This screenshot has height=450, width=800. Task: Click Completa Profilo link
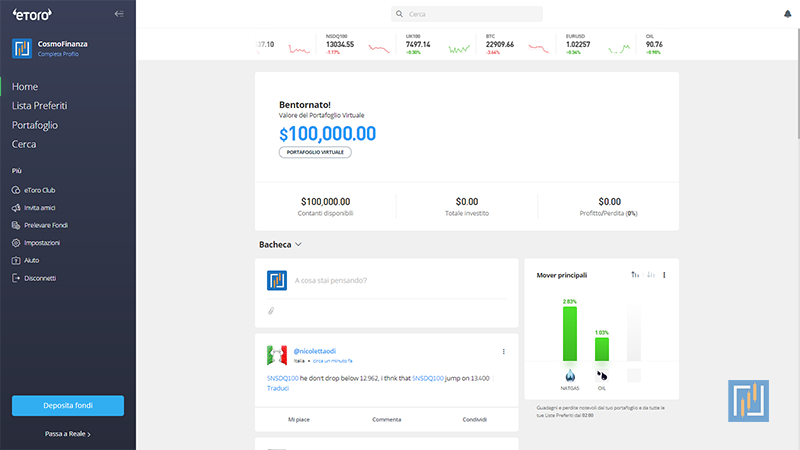pyautogui.click(x=58, y=54)
